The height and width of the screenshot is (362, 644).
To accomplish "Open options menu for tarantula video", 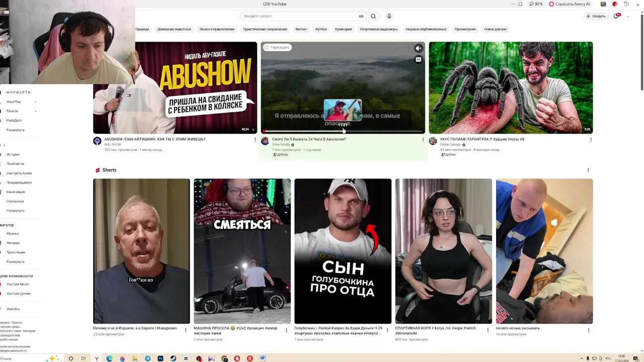I will [x=591, y=140].
